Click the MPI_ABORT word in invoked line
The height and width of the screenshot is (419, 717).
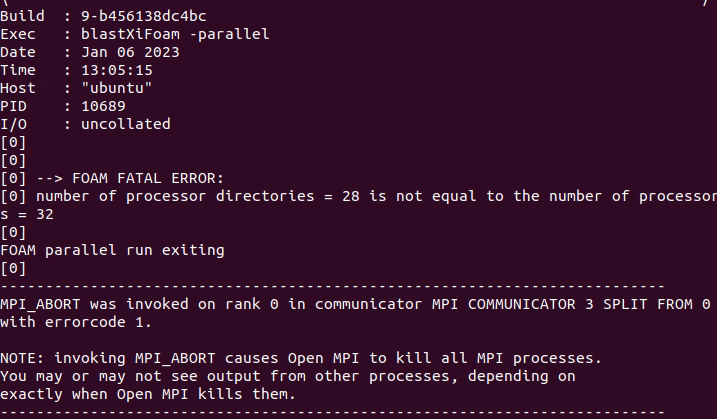point(40,304)
